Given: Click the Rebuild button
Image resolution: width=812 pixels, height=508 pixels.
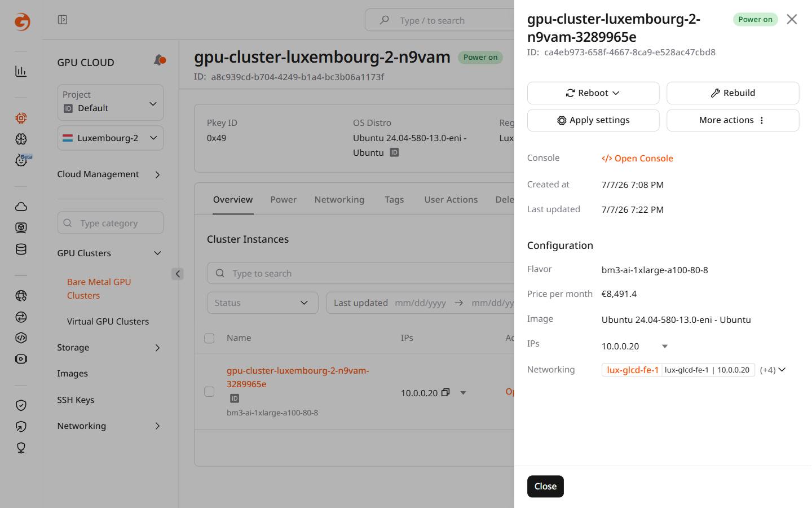Looking at the screenshot, I should pyautogui.click(x=733, y=93).
